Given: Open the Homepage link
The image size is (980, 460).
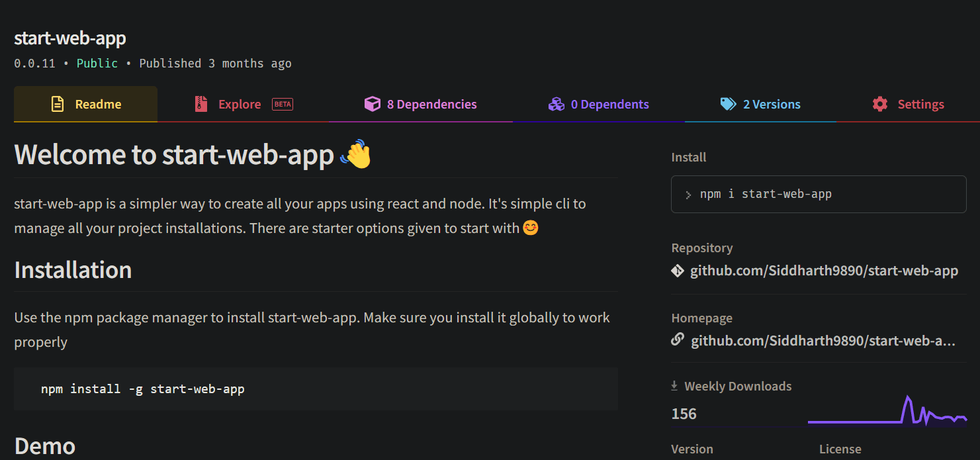Looking at the screenshot, I should click(823, 340).
